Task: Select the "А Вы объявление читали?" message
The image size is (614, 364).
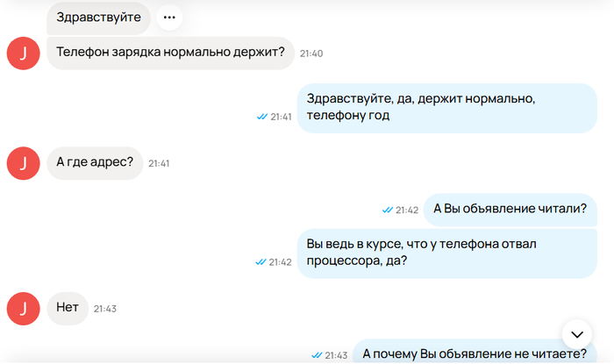Action: 510,210
